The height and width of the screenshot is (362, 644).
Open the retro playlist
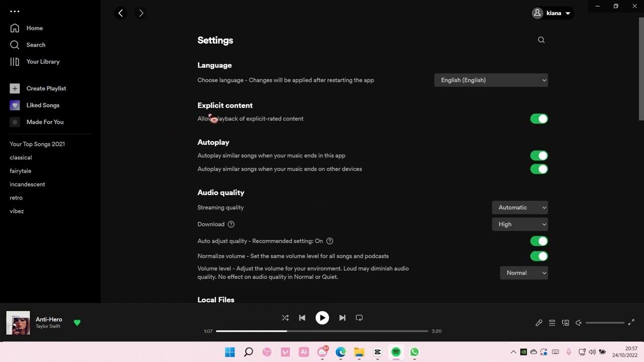click(16, 198)
